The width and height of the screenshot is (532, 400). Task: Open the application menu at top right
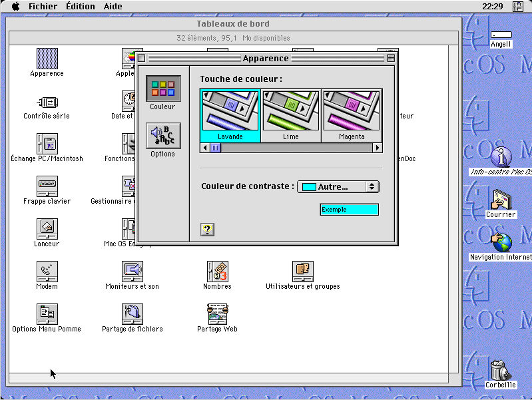(x=517, y=7)
